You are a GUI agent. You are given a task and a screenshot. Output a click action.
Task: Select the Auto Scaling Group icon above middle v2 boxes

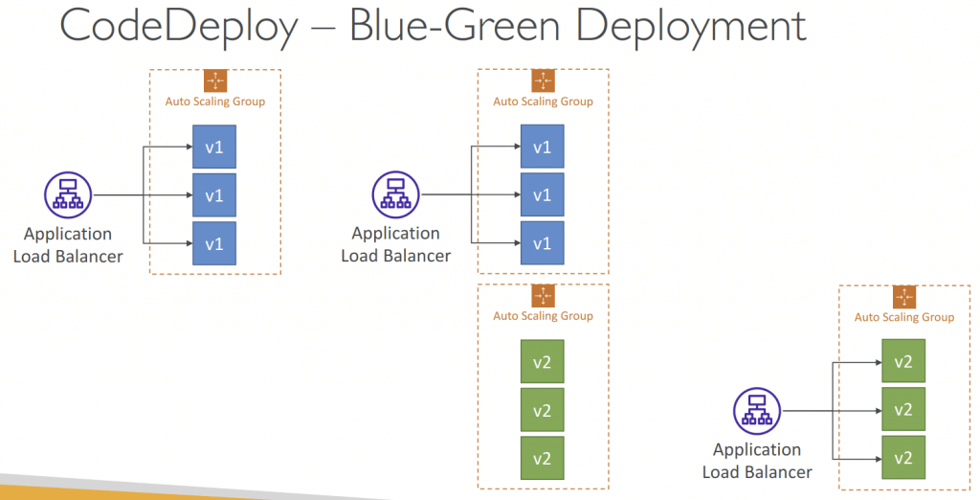pyautogui.click(x=544, y=296)
